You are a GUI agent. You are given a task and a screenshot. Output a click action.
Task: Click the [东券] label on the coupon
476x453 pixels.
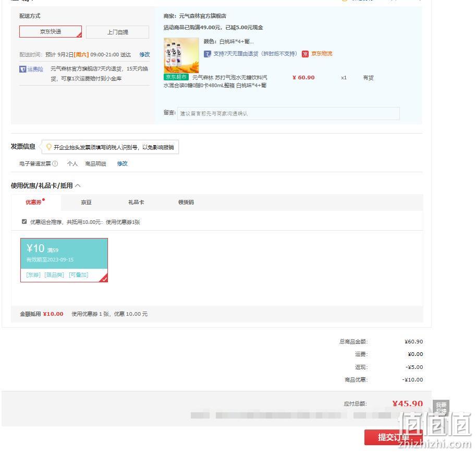coord(33,275)
